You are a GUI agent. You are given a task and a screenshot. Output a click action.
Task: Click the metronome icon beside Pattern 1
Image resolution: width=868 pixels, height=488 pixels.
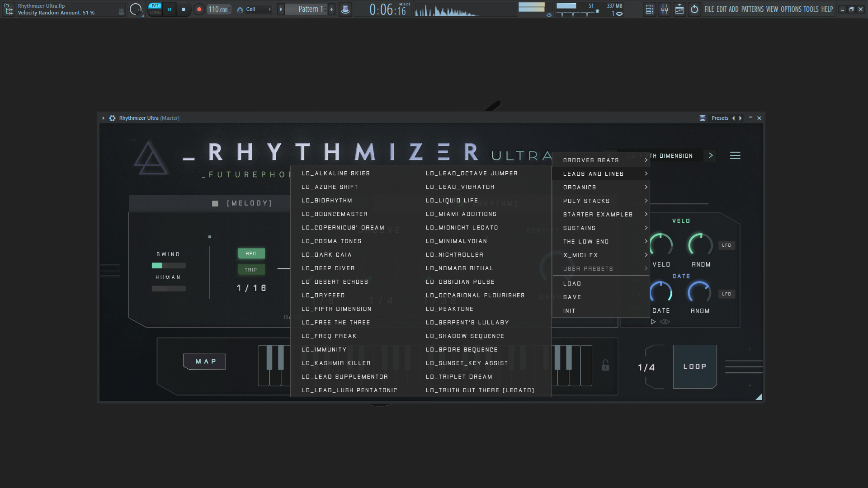345,9
